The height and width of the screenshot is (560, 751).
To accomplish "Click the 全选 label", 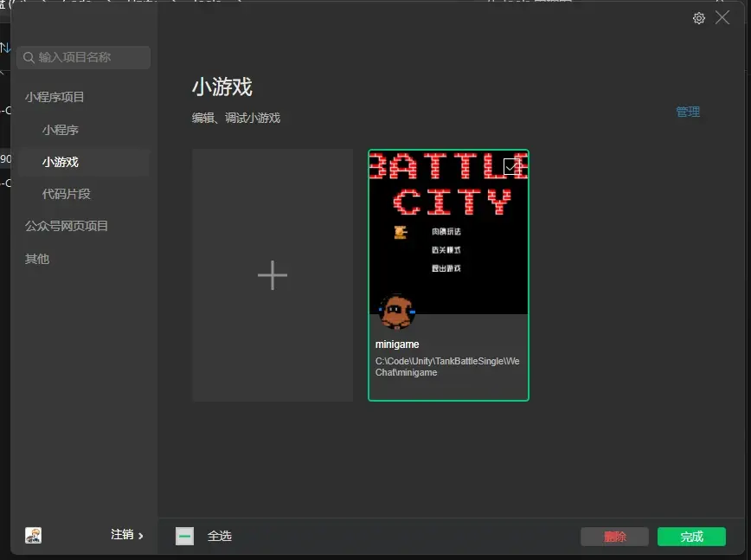I will coord(220,536).
